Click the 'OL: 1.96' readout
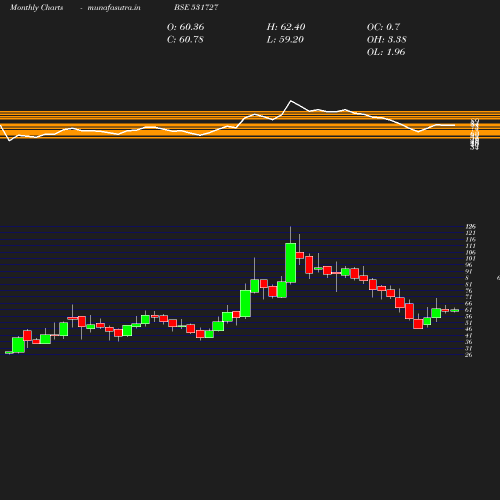 (x=386, y=52)
